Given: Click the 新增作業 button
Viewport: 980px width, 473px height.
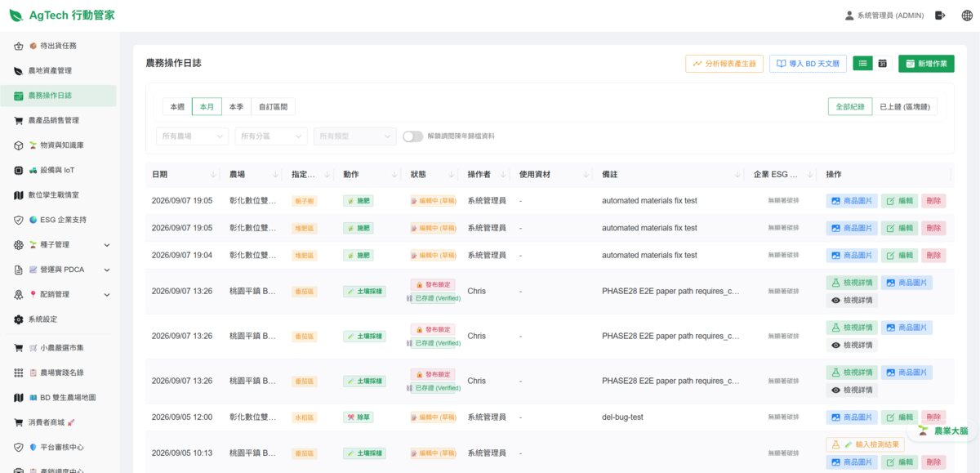Looking at the screenshot, I should (x=926, y=64).
